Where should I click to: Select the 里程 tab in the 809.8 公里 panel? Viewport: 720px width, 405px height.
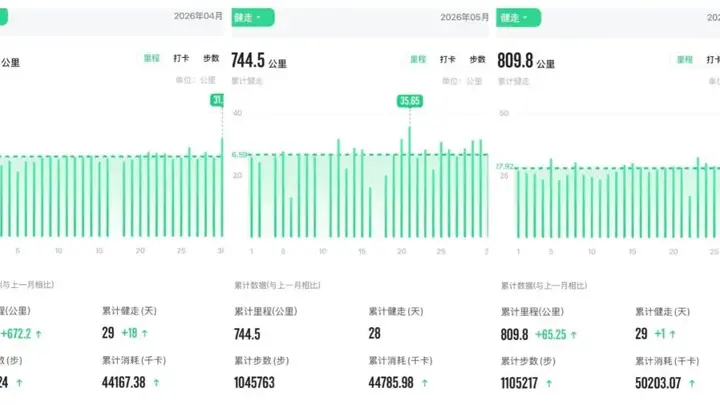(684, 60)
